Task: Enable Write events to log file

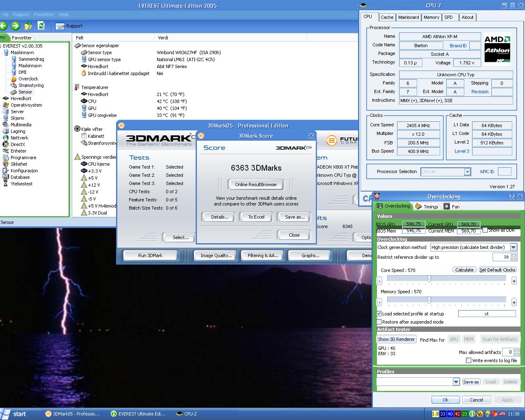Action: click(468, 361)
